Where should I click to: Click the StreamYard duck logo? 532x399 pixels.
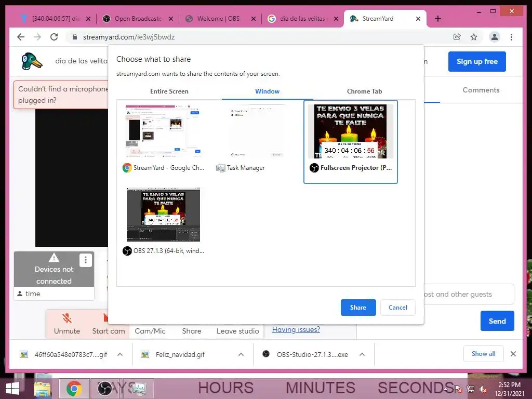pyautogui.click(x=32, y=61)
